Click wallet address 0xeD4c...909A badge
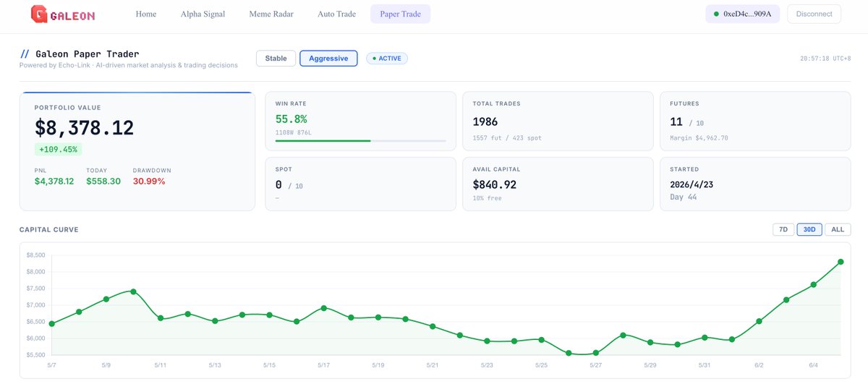Viewport: 868px width, 392px height. (743, 14)
